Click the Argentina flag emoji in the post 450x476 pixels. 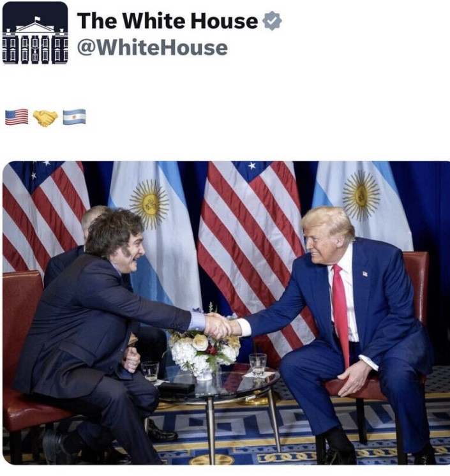pos(75,117)
